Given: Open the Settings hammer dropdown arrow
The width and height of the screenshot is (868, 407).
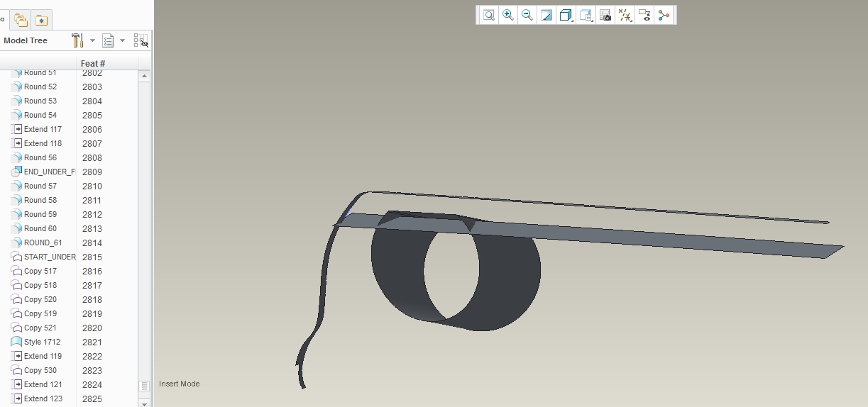Looking at the screenshot, I should click(x=92, y=40).
